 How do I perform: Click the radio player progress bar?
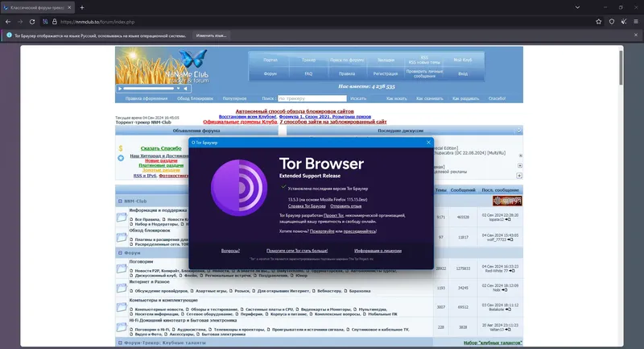coord(149,89)
